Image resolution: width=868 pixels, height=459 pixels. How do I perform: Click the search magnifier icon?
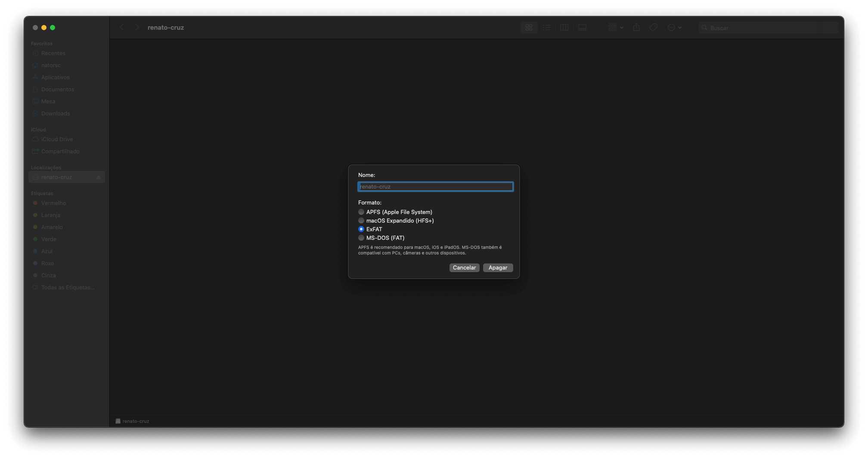click(x=704, y=28)
